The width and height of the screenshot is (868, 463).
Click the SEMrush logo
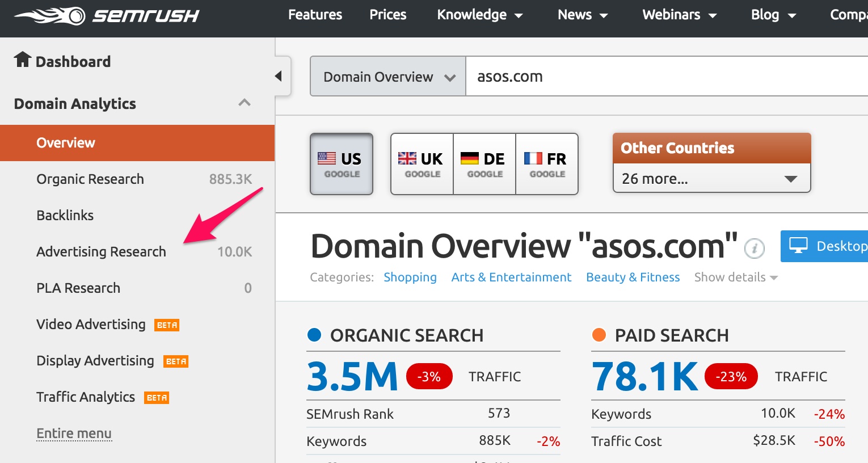(107, 15)
